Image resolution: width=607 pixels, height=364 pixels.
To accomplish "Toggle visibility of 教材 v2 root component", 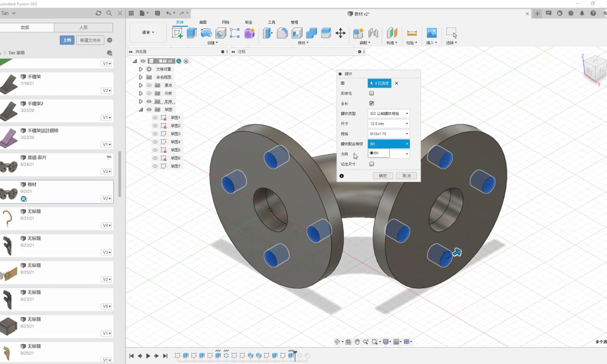I will tap(143, 61).
